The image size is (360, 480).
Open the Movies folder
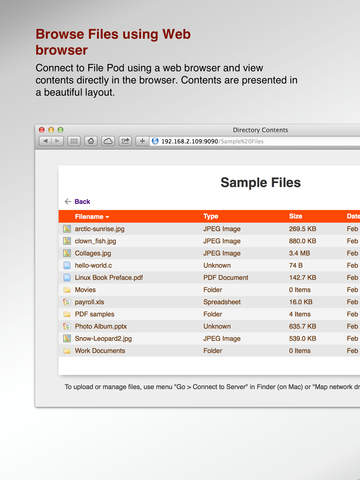pos(85,290)
